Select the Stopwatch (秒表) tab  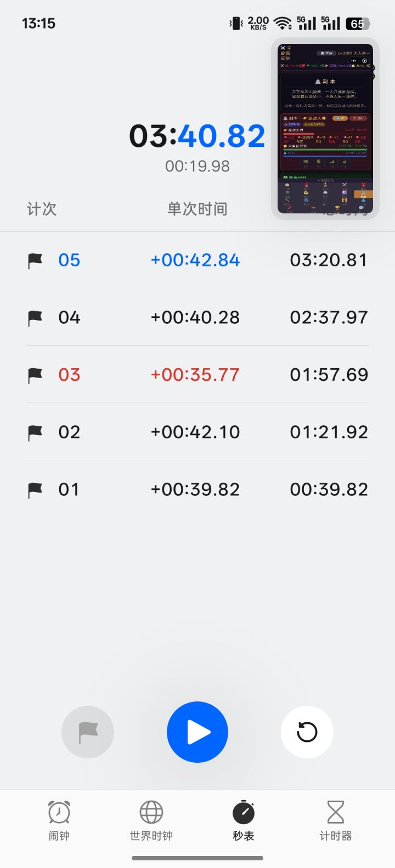[x=244, y=820]
